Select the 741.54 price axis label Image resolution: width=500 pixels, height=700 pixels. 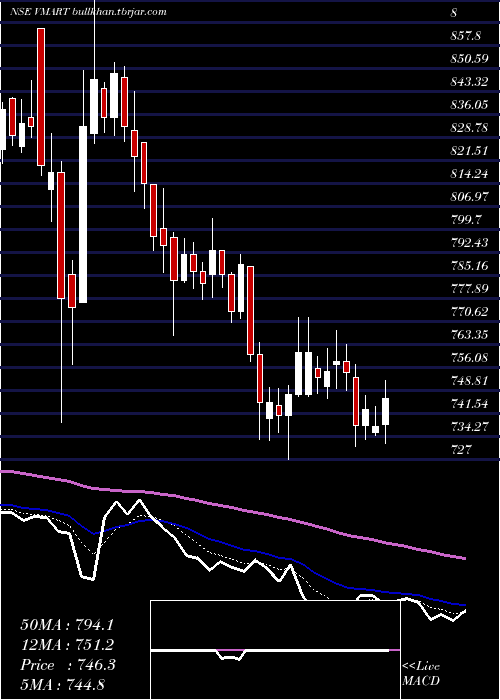tap(469, 404)
